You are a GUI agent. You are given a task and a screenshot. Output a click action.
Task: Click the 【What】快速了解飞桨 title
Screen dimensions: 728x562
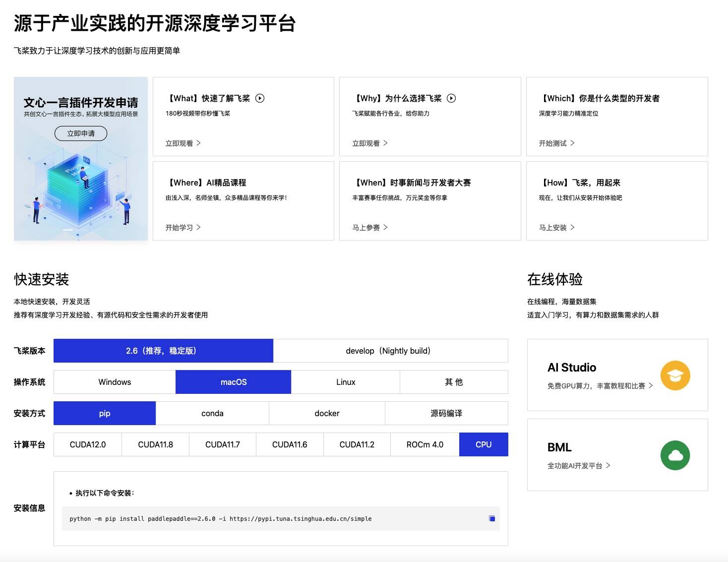click(208, 98)
